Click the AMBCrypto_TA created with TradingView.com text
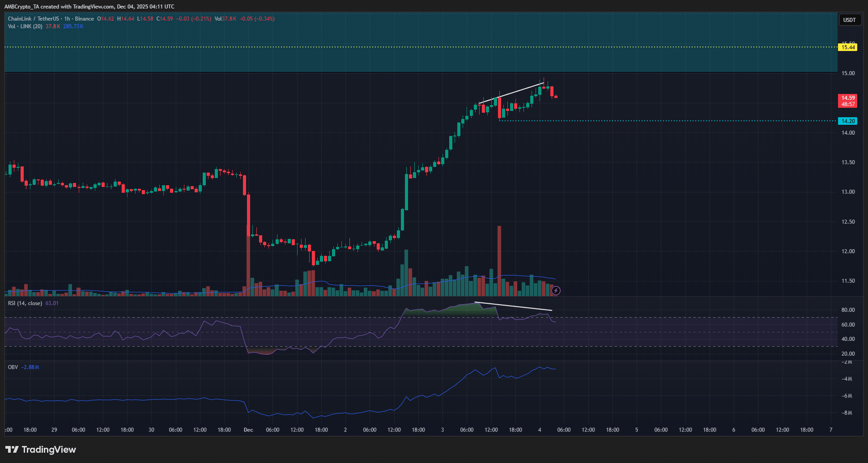Screen dimensions: 868x463 (89, 6)
